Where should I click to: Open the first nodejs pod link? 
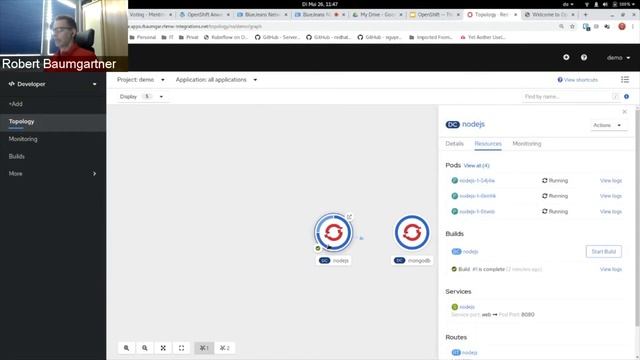[x=477, y=180]
